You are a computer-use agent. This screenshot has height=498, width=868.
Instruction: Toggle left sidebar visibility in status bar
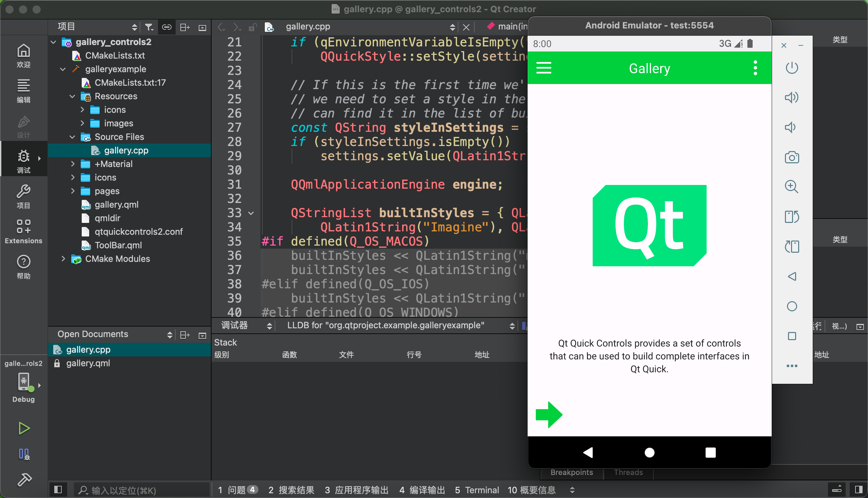coord(58,490)
